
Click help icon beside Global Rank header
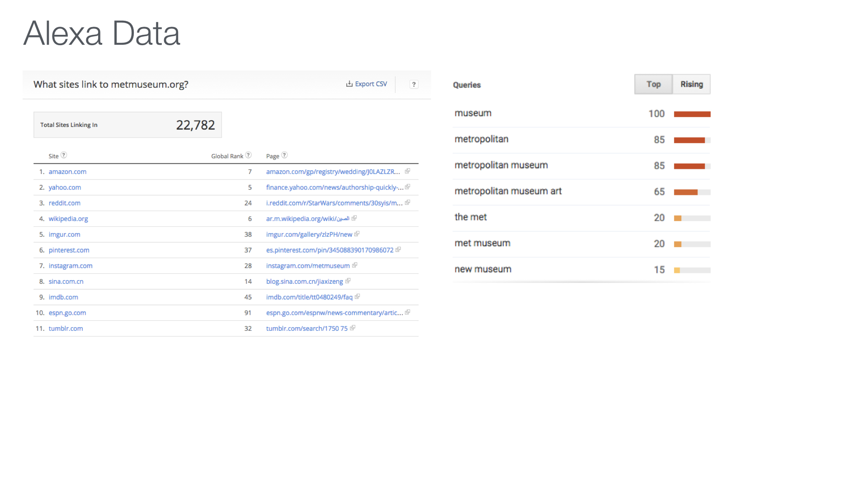pos(248,155)
